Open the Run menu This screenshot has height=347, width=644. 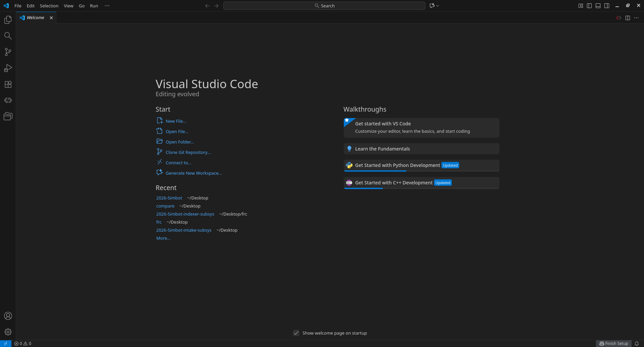94,6
